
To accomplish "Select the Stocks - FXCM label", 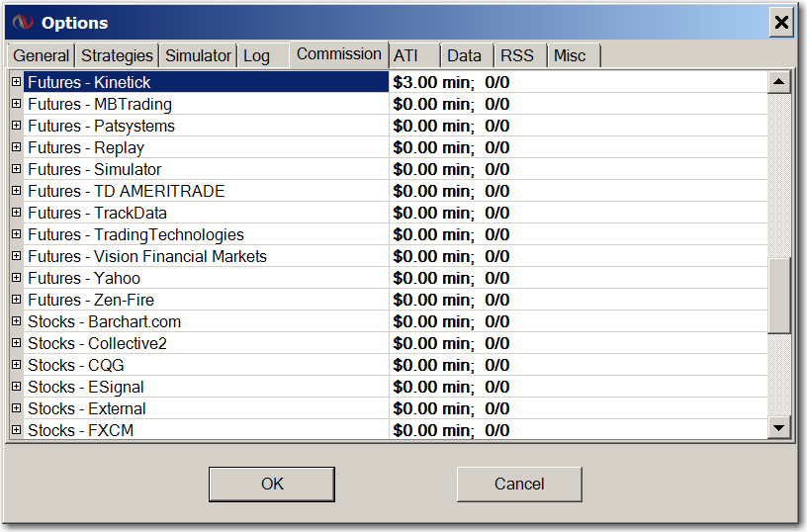I will pyautogui.click(x=81, y=430).
